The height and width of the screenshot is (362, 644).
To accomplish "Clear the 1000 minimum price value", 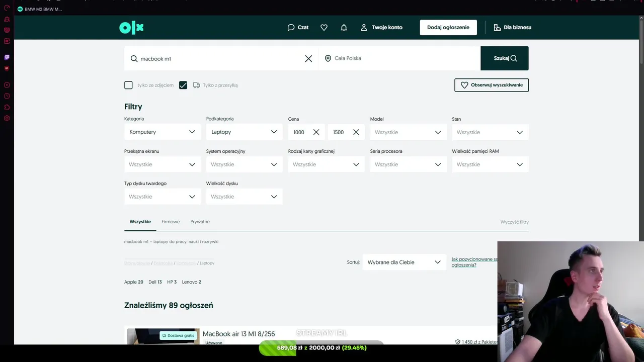I will click(316, 132).
